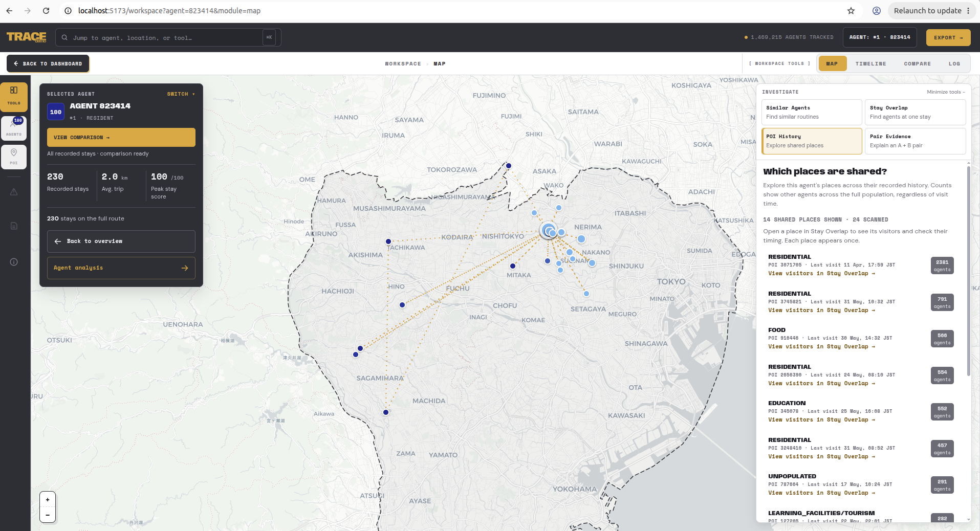
Task: Reload the browser page
Action: click(46, 11)
